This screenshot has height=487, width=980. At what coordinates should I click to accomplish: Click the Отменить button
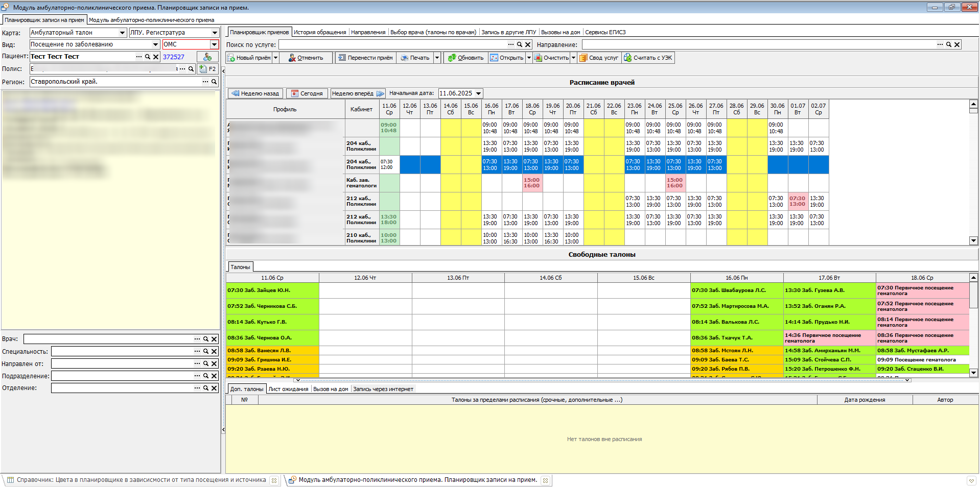[x=306, y=58]
